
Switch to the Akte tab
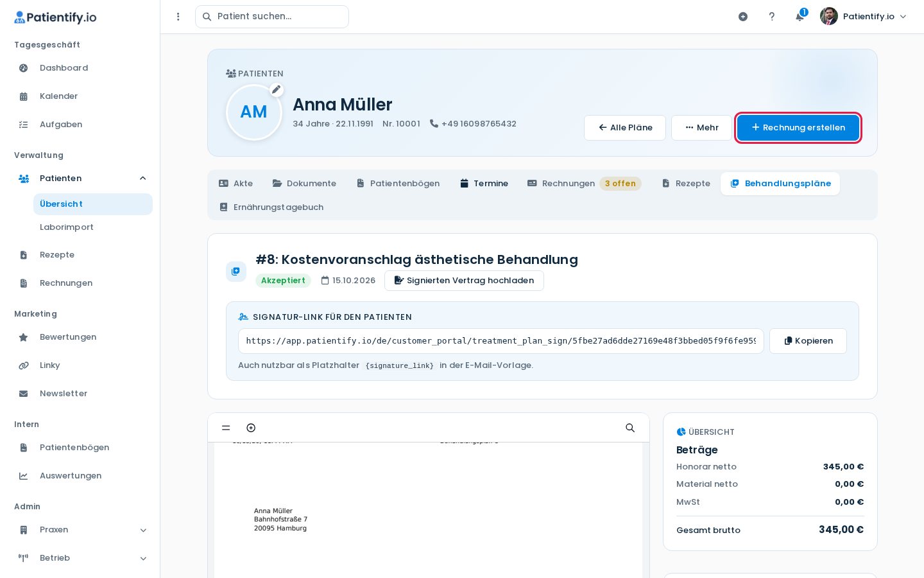235,184
